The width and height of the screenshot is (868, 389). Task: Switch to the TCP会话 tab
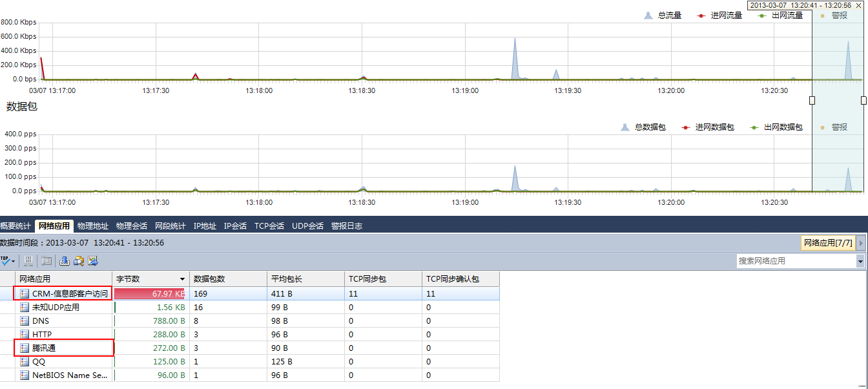click(269, 226)
